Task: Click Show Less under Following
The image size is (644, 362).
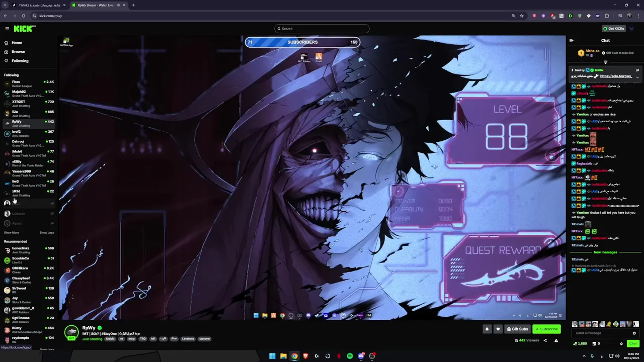Action: (x=47, y=233)
